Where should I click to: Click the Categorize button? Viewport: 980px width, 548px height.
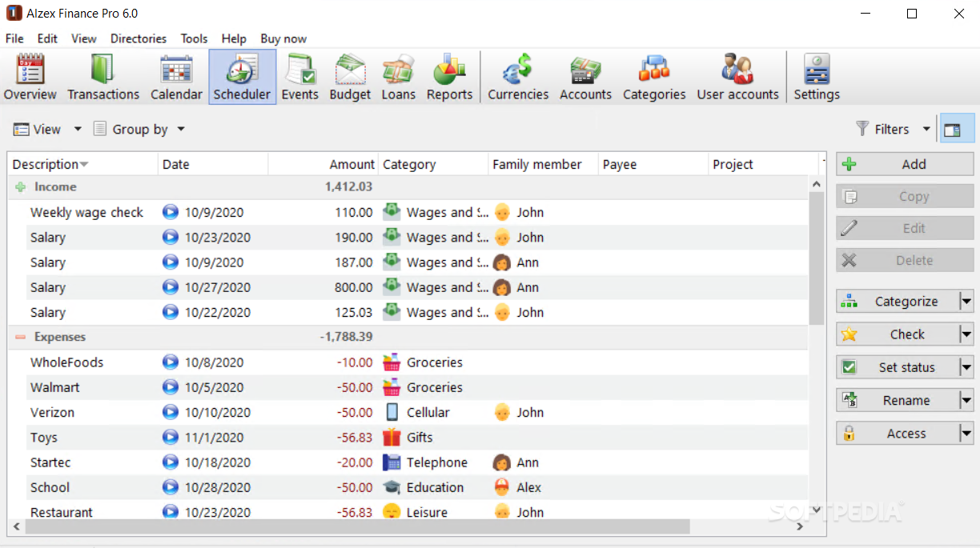(x=898, y=302)
